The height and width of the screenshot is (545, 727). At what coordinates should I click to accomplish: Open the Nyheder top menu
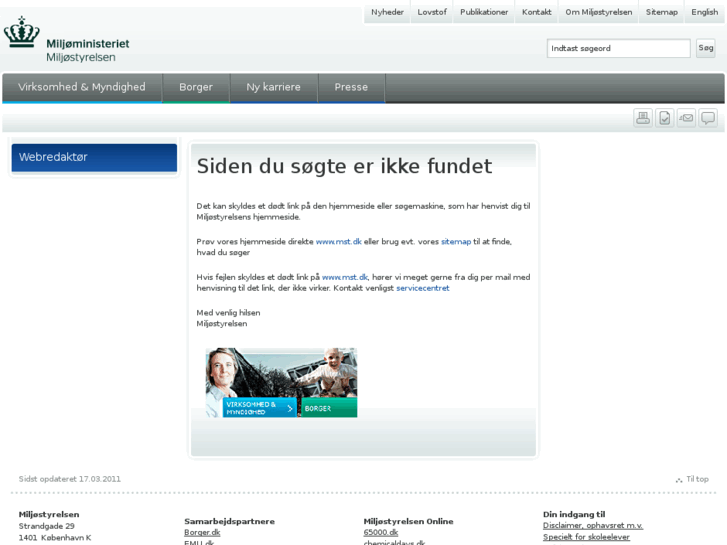387,12
